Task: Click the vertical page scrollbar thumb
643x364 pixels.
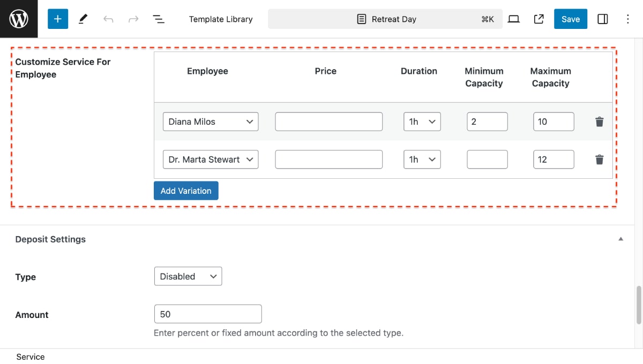Action: (x=638, y=305)
